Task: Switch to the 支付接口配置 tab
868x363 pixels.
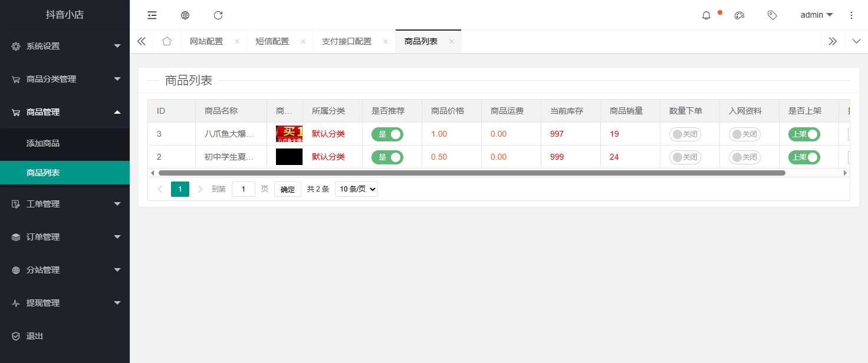Action: tap(347, 41)
